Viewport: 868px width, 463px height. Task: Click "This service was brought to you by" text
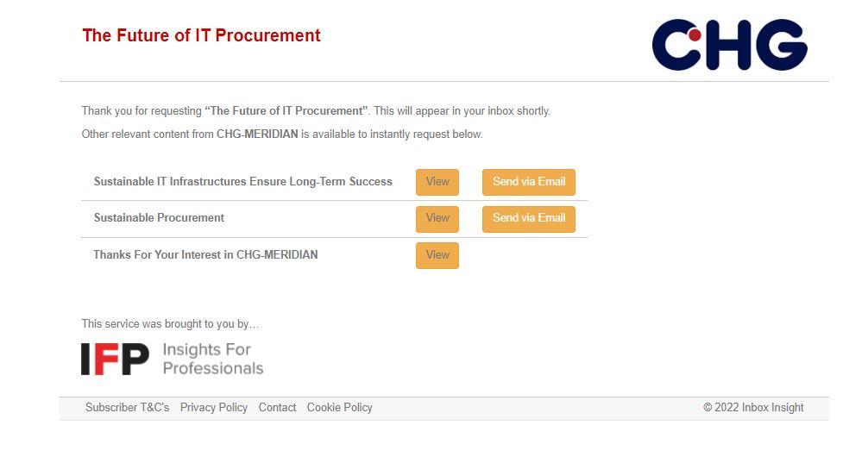pyautogui.click(x=170, y=324)
